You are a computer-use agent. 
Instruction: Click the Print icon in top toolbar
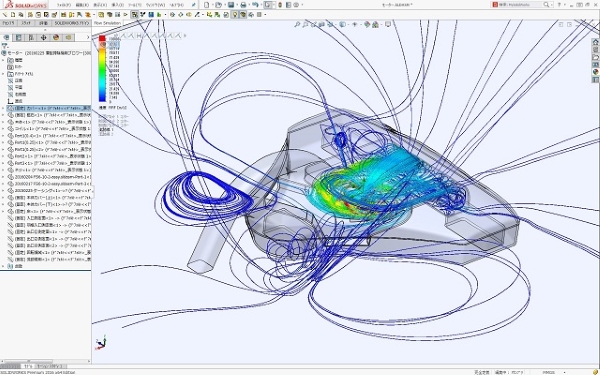[243, 5]
